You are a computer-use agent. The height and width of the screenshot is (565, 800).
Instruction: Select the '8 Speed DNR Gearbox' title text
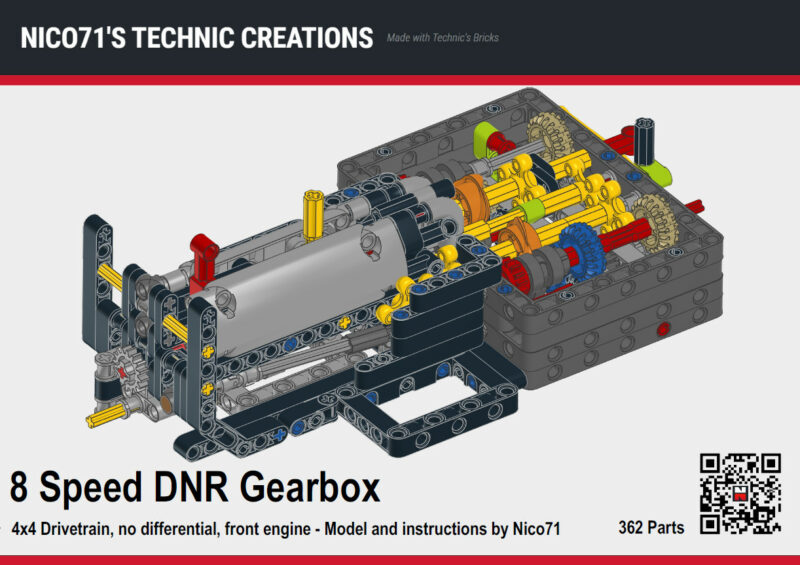click(x=195, y=488)
